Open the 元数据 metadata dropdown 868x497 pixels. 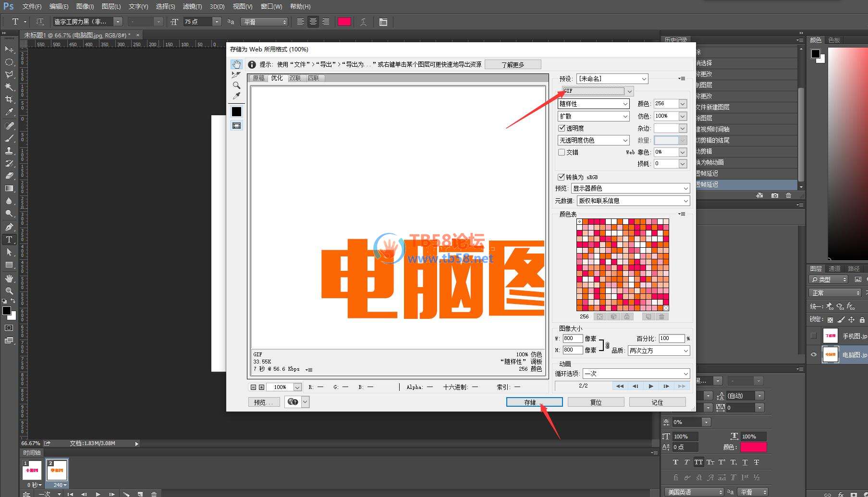click(x=634, y=201)
